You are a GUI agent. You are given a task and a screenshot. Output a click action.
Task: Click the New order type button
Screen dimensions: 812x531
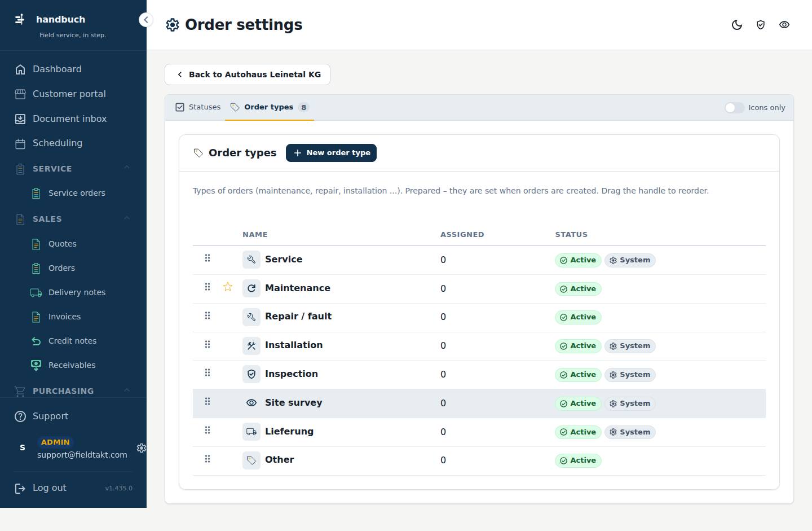[331, 153]
